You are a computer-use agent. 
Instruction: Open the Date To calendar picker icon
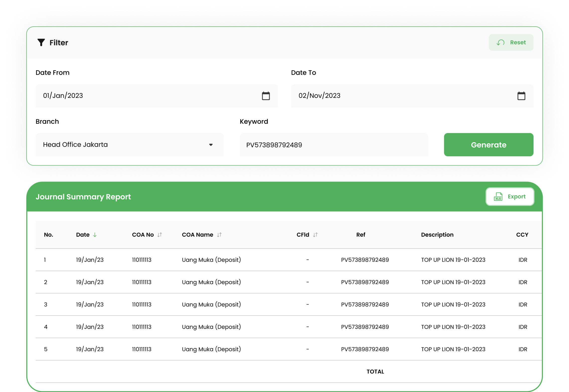pyautogui.click(x=521, y=96)
